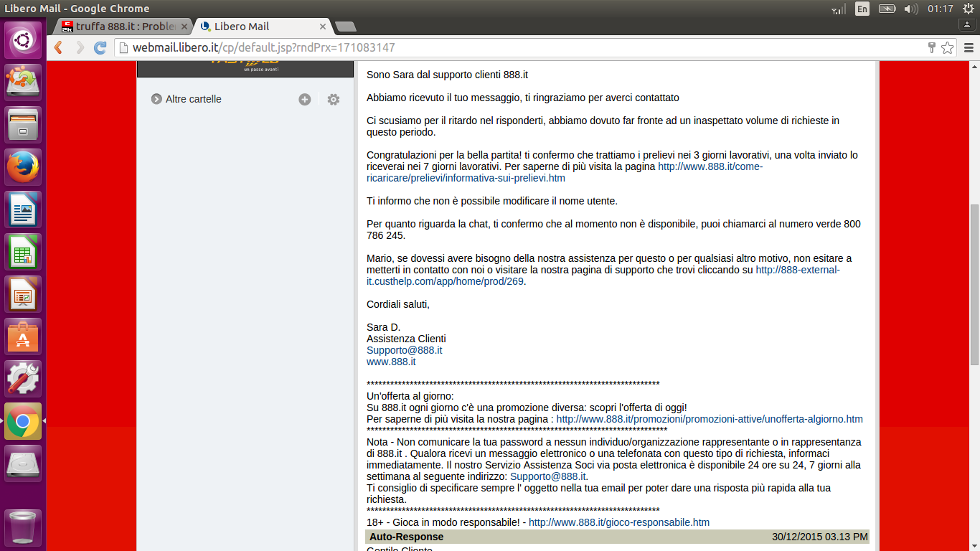Open the installer disk icon below Dash
Viewport: 980px width, 551px height.
pyautogui.click(x=24, y=83)
